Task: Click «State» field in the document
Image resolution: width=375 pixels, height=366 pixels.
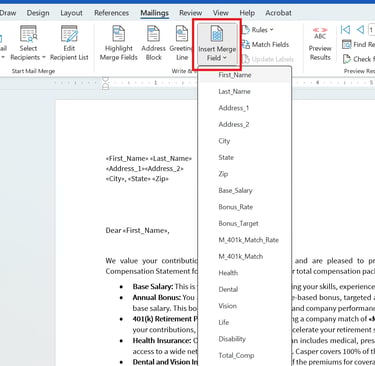Action: (x=139, y=179)
